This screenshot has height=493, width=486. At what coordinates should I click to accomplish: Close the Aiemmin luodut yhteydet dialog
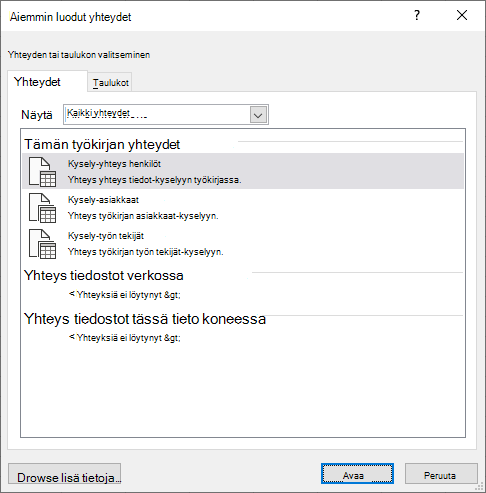point(462,15)
